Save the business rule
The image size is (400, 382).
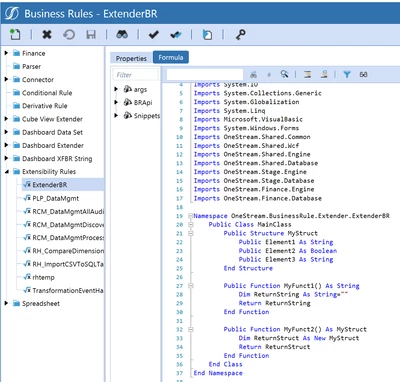pyautogui.click(x=91, y=34)
